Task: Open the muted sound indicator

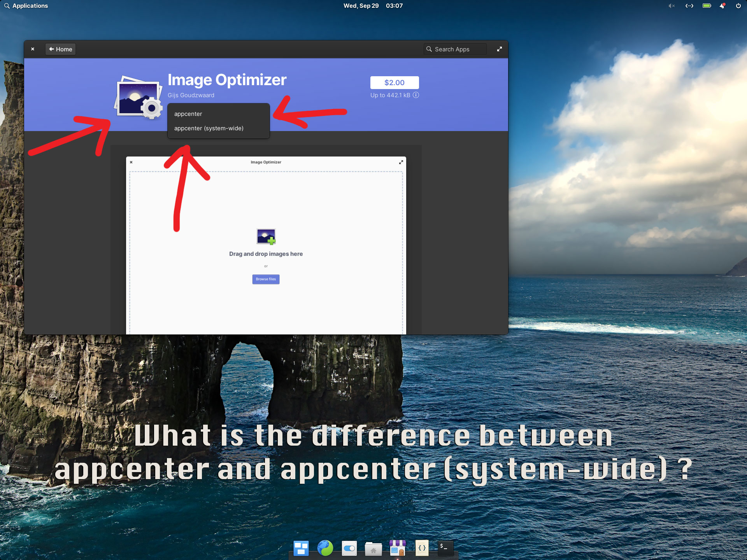Action: [671, 6]
